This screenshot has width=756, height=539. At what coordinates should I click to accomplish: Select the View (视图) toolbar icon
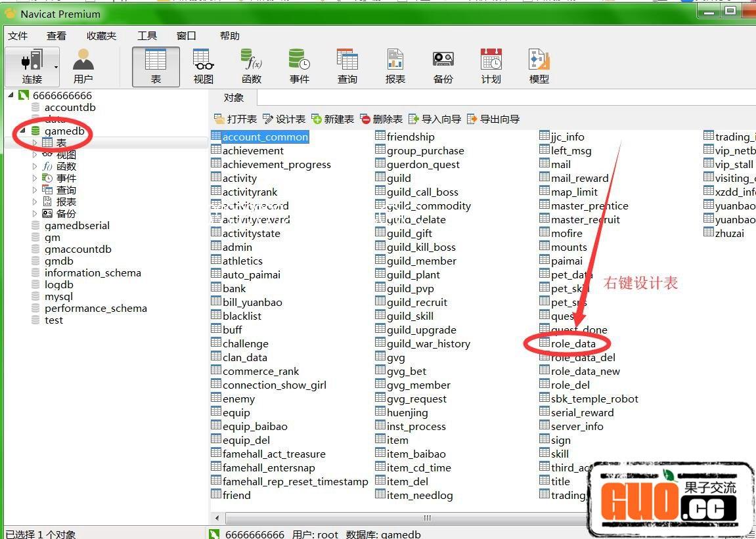[x=204, y=66]
